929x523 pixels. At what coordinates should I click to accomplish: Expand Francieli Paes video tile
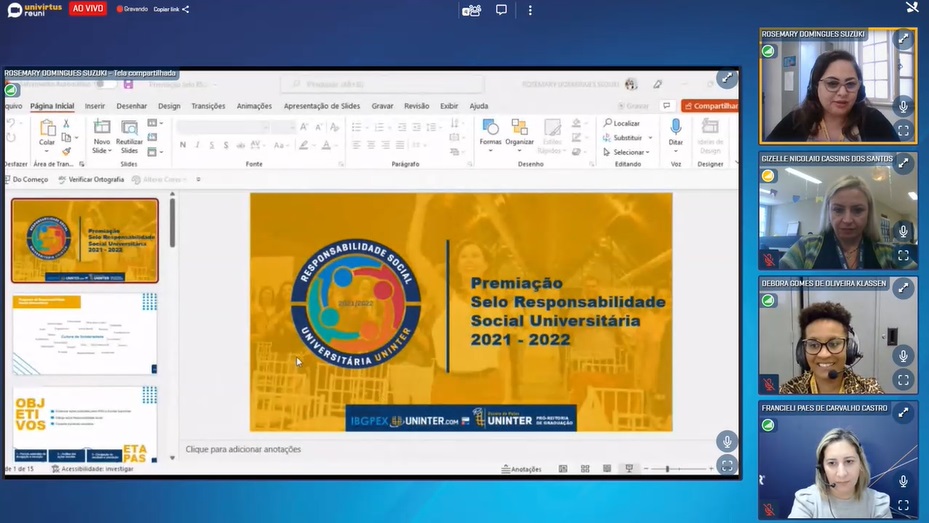click(904, 412)
